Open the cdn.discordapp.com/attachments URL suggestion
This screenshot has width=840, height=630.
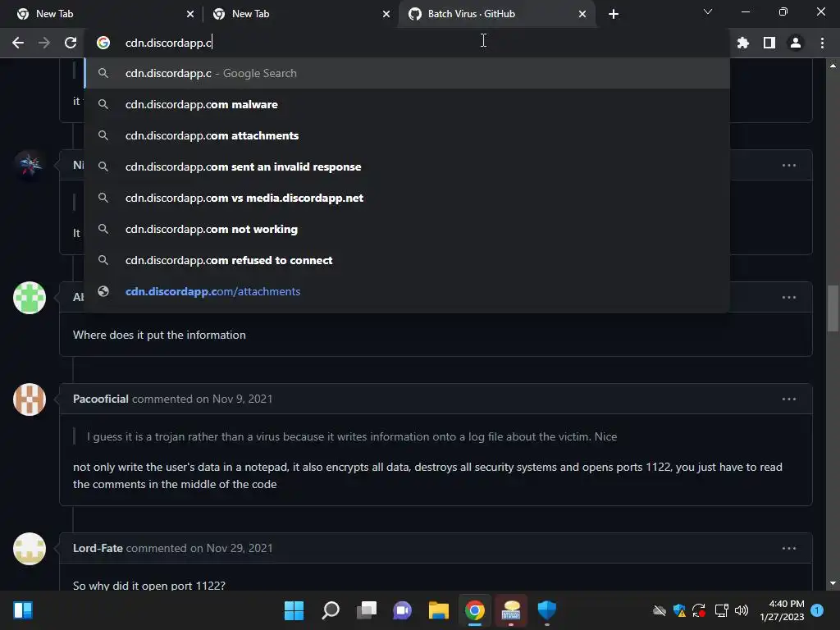tap(407, 291)
